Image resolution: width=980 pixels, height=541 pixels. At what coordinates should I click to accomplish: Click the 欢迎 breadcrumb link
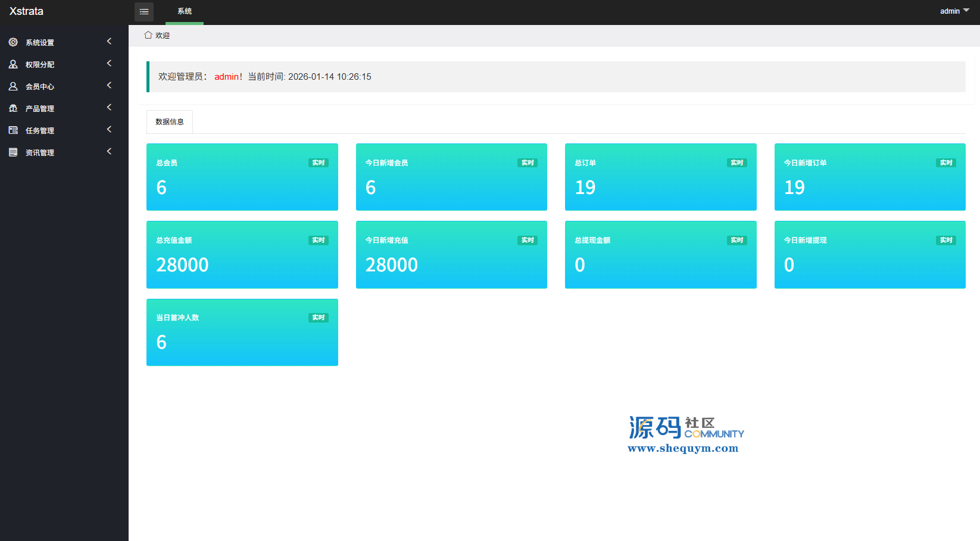(x=163, y=36)
